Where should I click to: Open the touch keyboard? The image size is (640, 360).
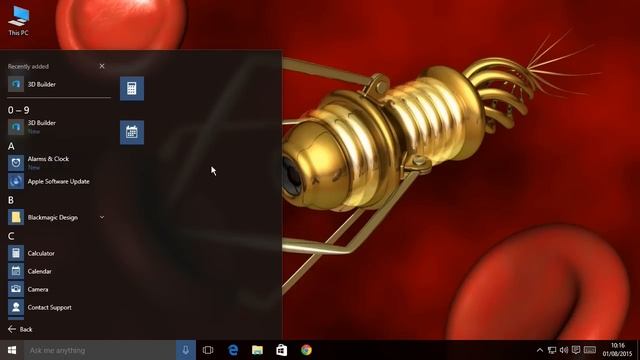(590, 350)
